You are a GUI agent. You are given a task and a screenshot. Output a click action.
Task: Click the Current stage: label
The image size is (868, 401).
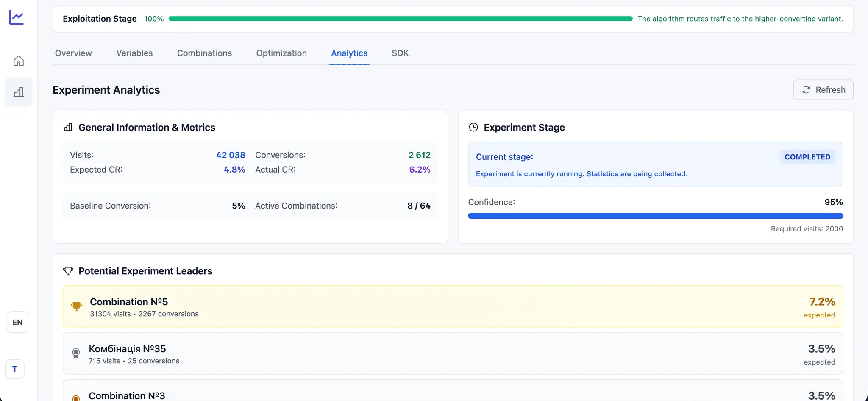point(504,157)
